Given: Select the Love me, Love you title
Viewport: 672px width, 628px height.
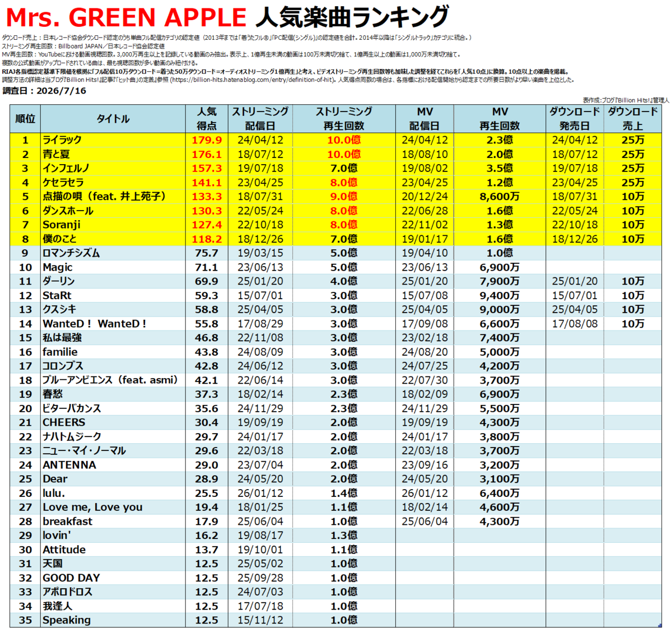Looking at the screenshot, I should [92, 507].
